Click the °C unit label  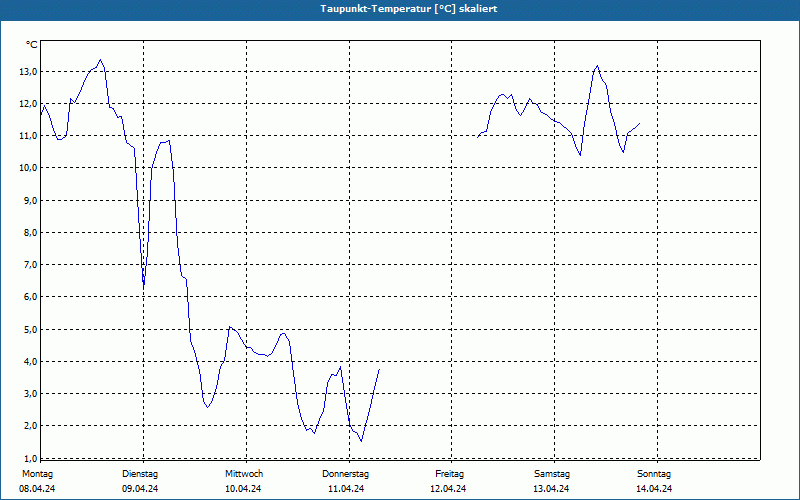(x=32, y=45)
